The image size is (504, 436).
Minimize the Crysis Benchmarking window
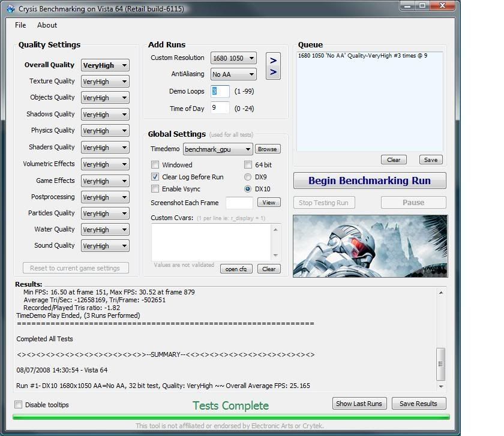tap(407, 6)
